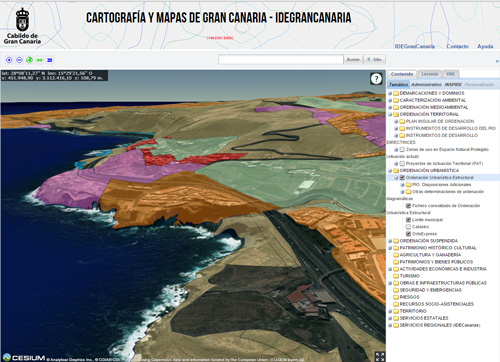Screen dimensions: 500x362
Task: Toggle fullscreen in the Cesium viewer
Action: [380, 356]
